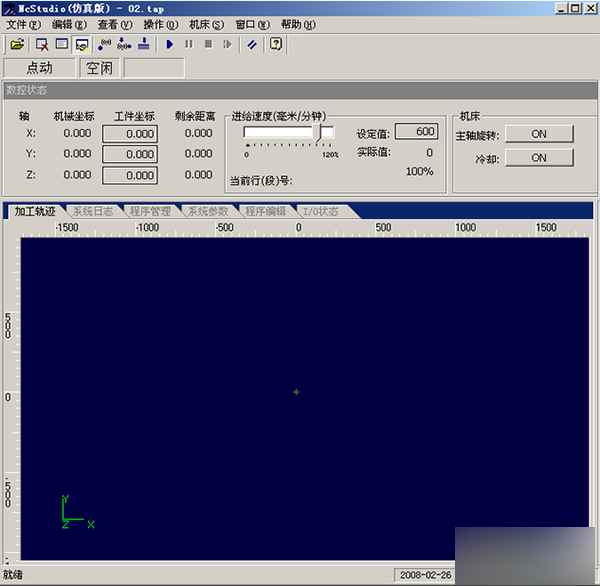The image size is (600, 586).
Task: Click the double slash toolbar icon
Action: 252,44
